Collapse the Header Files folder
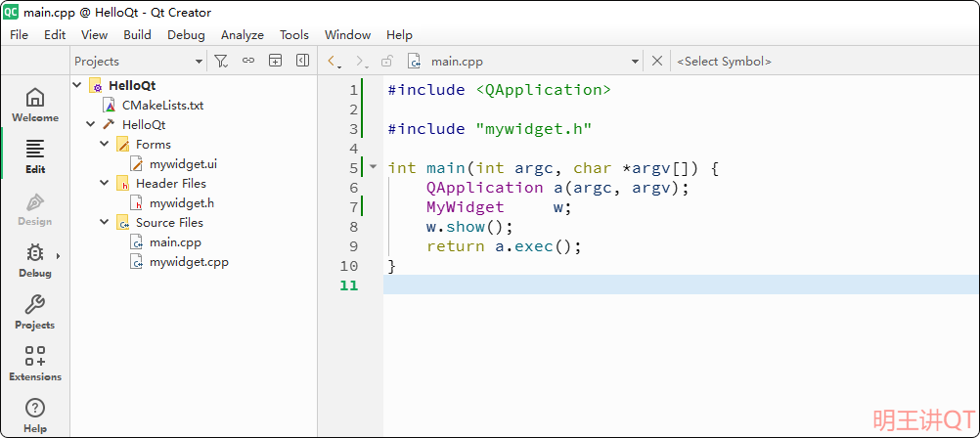The width and height of the screenshot is (980, 438). point(105,183)
